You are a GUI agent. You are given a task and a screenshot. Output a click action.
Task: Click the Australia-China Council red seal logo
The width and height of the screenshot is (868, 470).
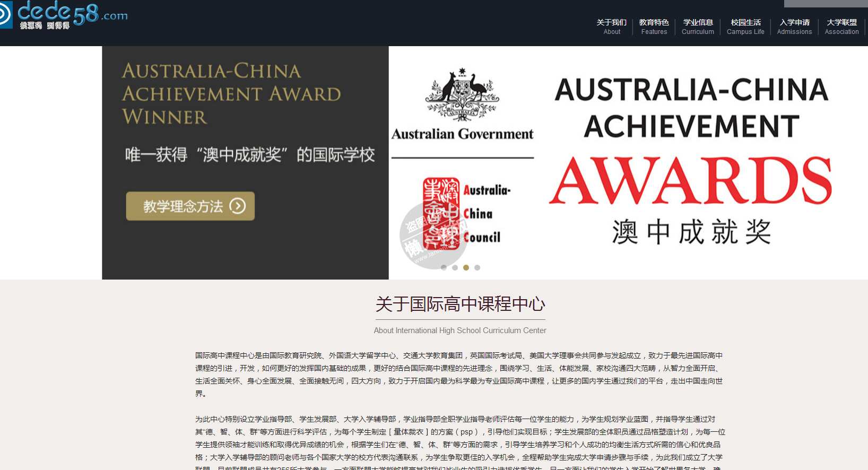point(441,213)
